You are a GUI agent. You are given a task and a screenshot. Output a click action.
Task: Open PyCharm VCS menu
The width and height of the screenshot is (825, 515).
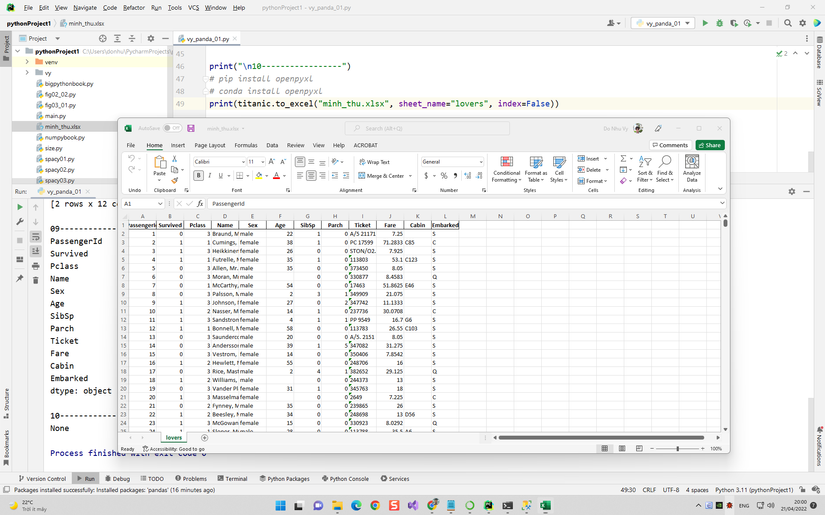coord(194,8)
